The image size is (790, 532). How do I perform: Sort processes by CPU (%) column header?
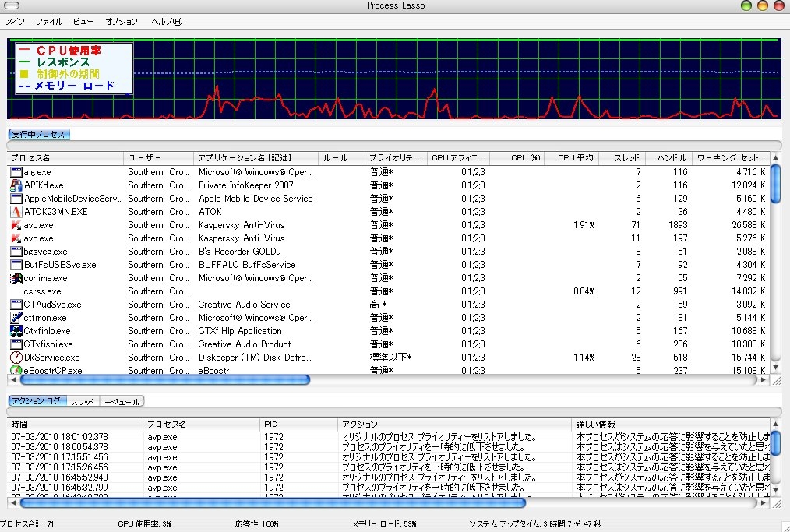click(521, 157)
